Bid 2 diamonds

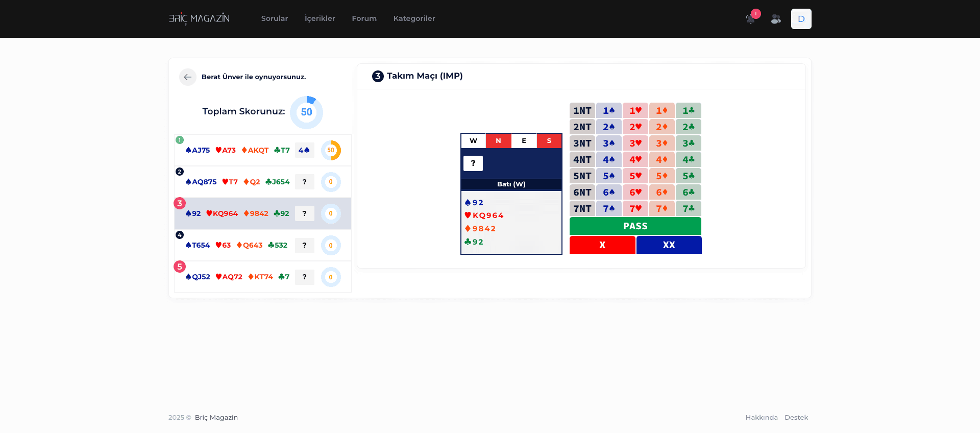click(662, 127)
